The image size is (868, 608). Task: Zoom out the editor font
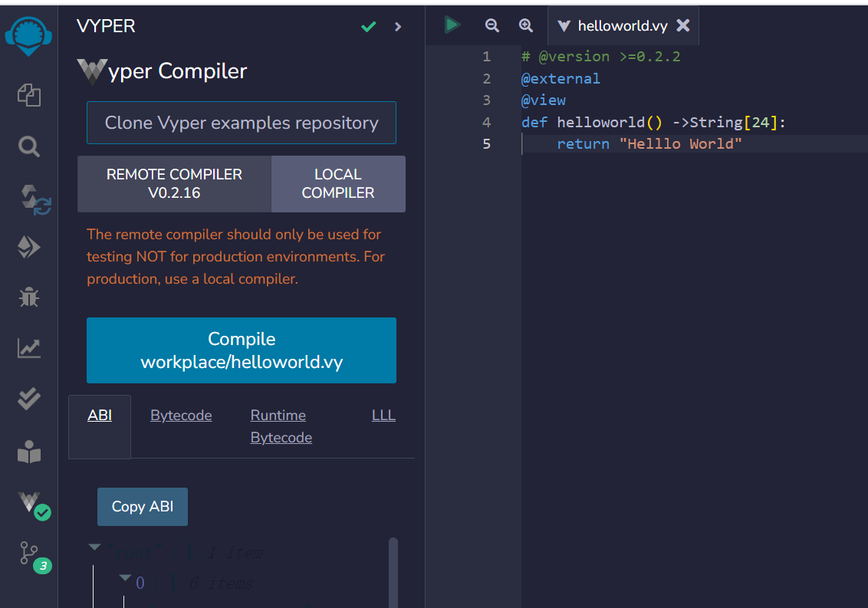(492, 25)
